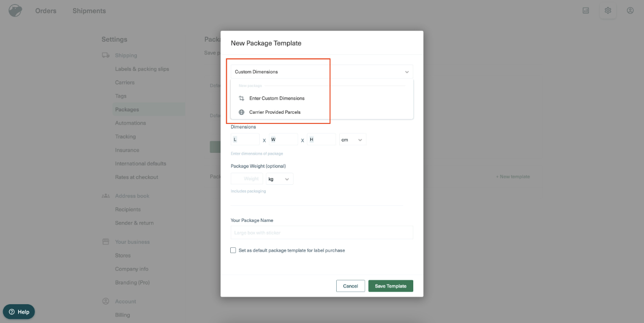Viewport: 644px width, 323px height.
Task: Open the Help widget
Action: (19, 312)
